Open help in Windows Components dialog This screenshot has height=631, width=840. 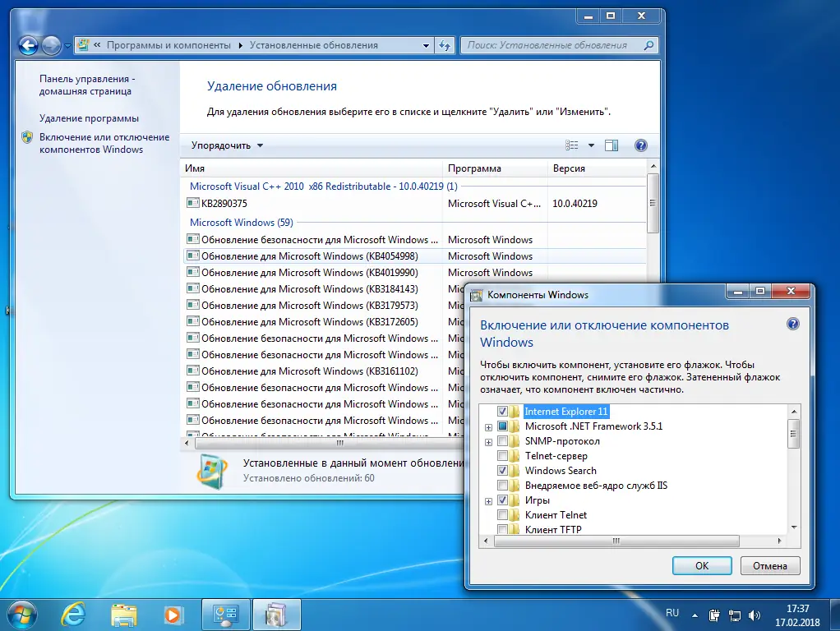point(793,324)
